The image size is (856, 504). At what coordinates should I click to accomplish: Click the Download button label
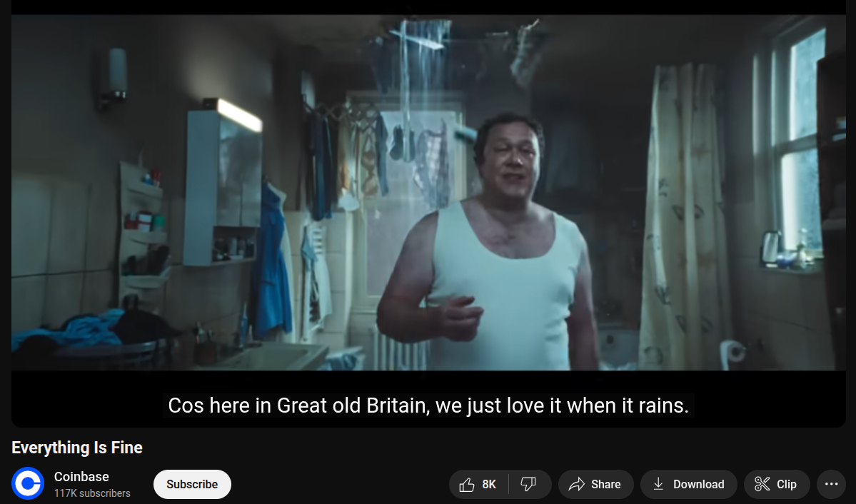pyautogui.click(x=699, y=484)
